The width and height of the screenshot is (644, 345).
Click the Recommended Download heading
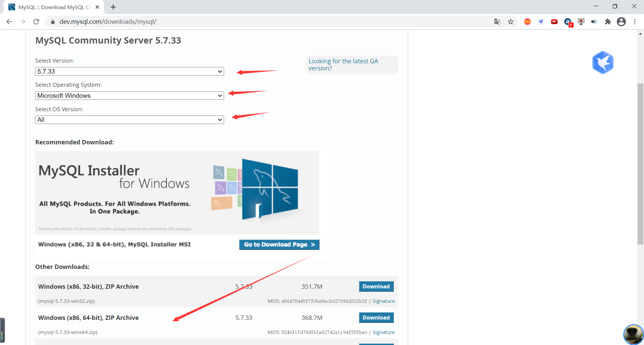coord(74,142)
